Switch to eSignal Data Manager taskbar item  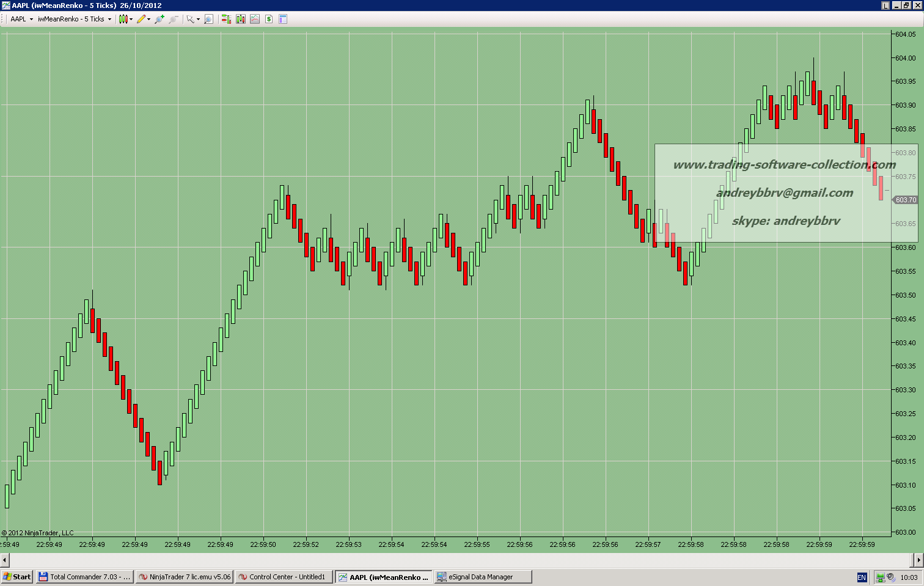click(483, 577)
